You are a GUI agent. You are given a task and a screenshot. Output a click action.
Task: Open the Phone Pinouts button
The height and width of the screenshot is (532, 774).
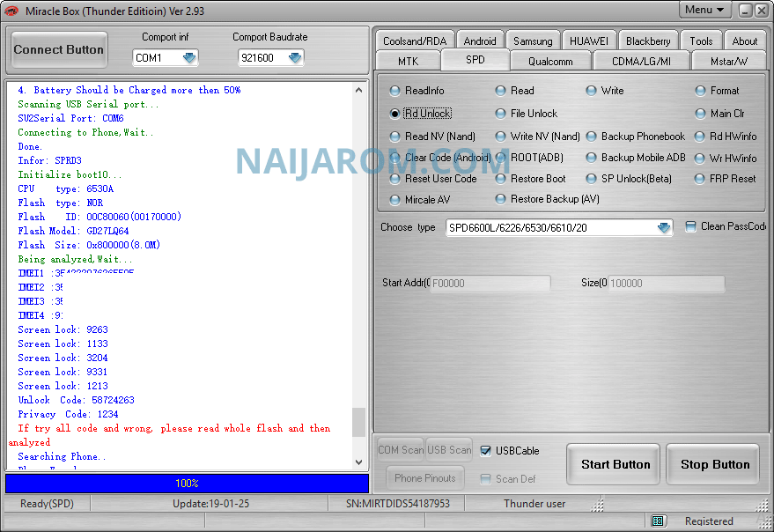(x=425, y=478)
